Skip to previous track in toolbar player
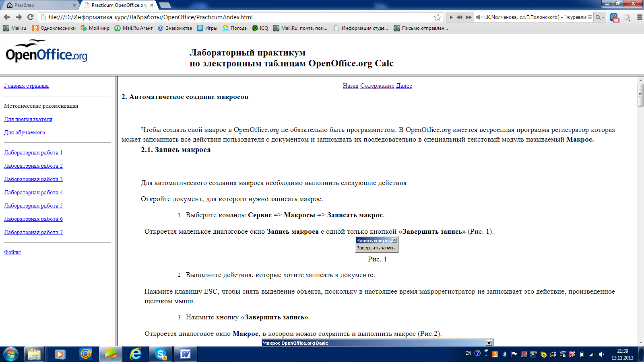Image resolution: width=644 pixels, height=362 pixels. (x=460, y=17)
